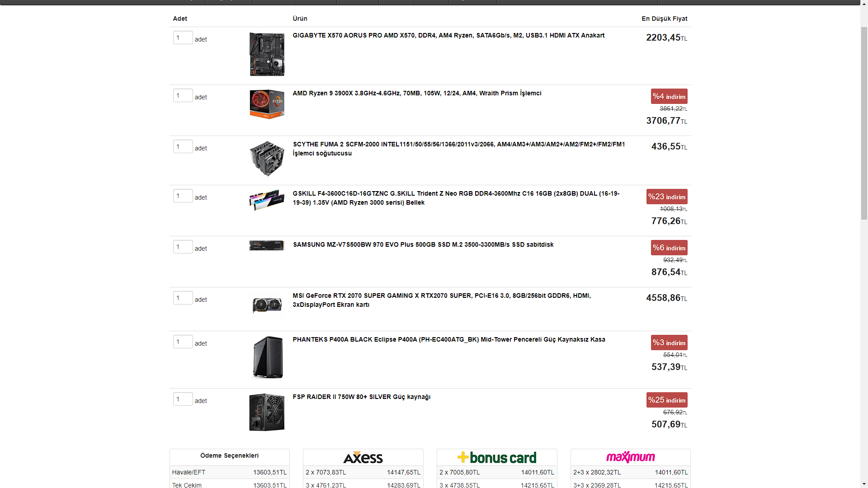Click the Gigabyte X570 motherboard thumbnail

267,54
